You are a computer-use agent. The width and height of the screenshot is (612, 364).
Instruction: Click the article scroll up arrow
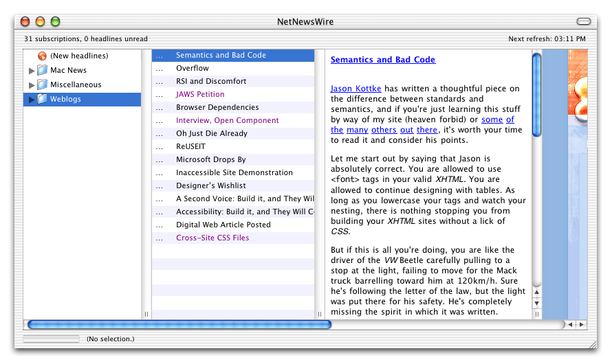click(x=536, y=292)
